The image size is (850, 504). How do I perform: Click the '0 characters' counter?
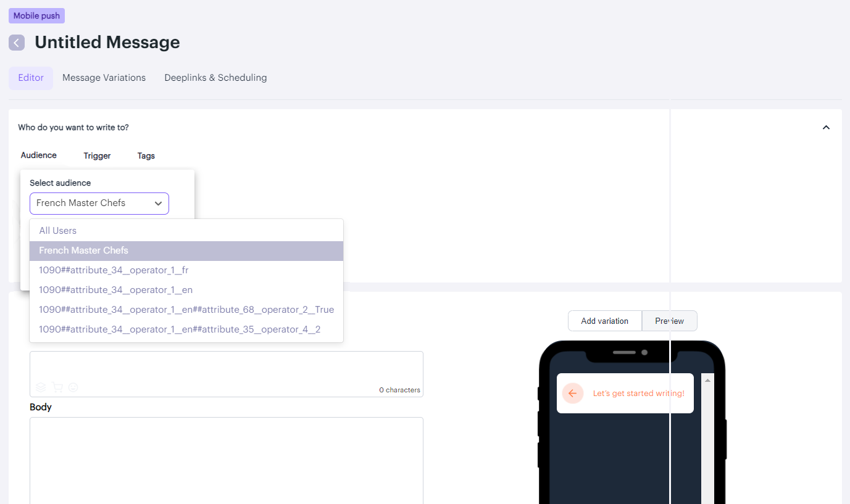399,390
